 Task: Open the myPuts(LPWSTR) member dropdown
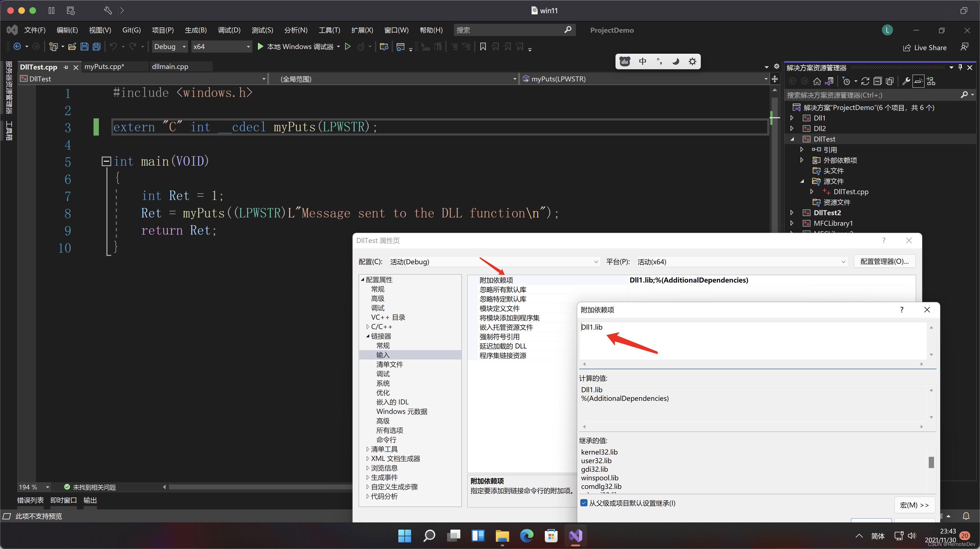[x=645, y=79]
